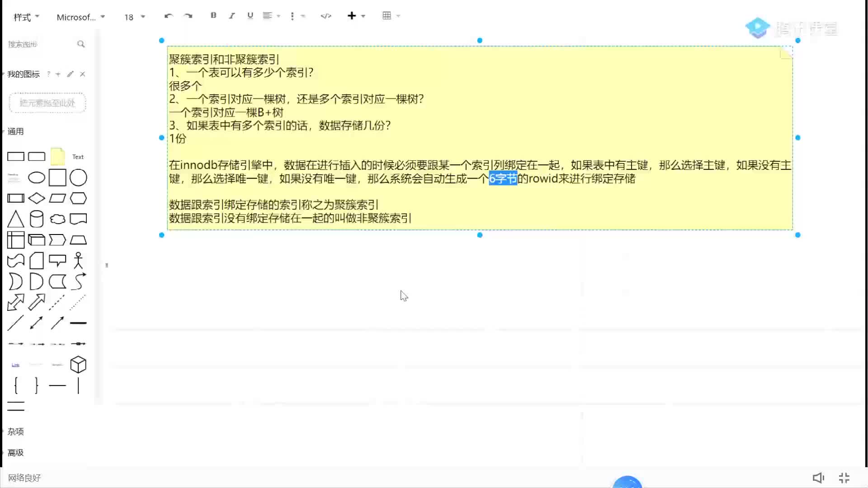Click the Underline formatting icon
The image size is (868, 488).
250,16
